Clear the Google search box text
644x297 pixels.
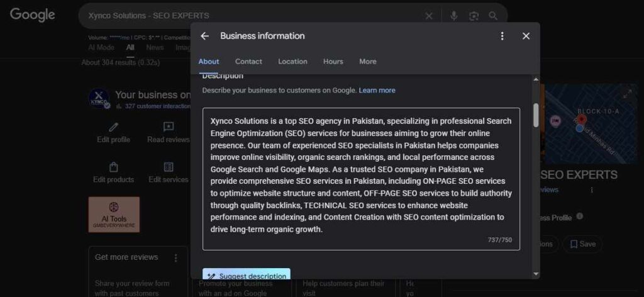click(x=429, y=16)
